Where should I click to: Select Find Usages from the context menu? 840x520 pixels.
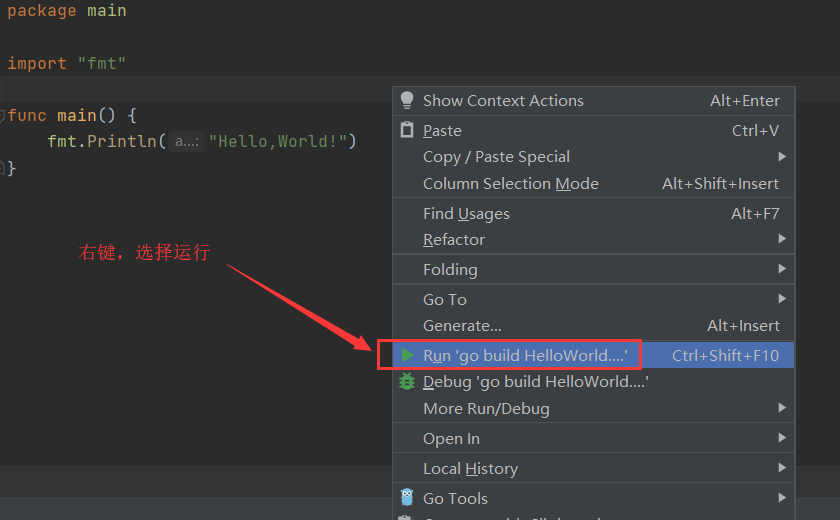point(466,213)
